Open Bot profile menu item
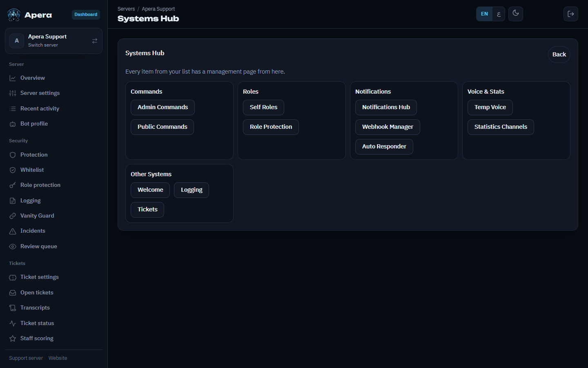This screenshot has width=588, height=368. pyautogui.click(x=53, y=124)
